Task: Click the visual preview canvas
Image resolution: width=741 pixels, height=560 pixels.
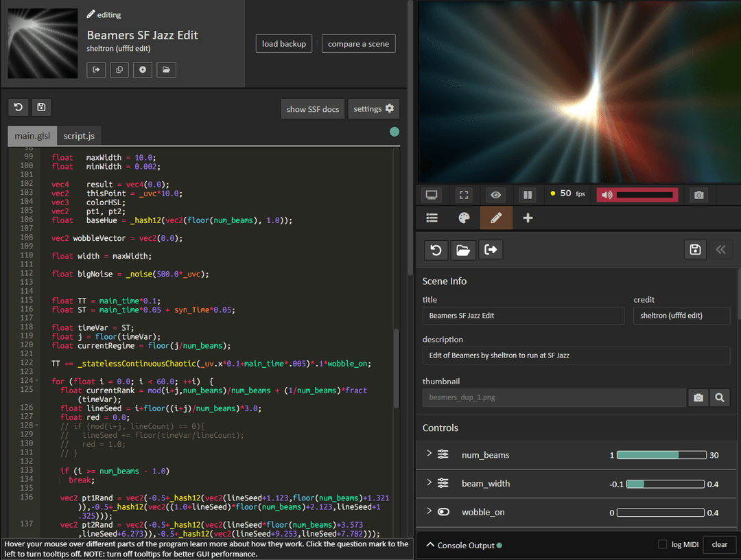Action: [x=579, y=92]
